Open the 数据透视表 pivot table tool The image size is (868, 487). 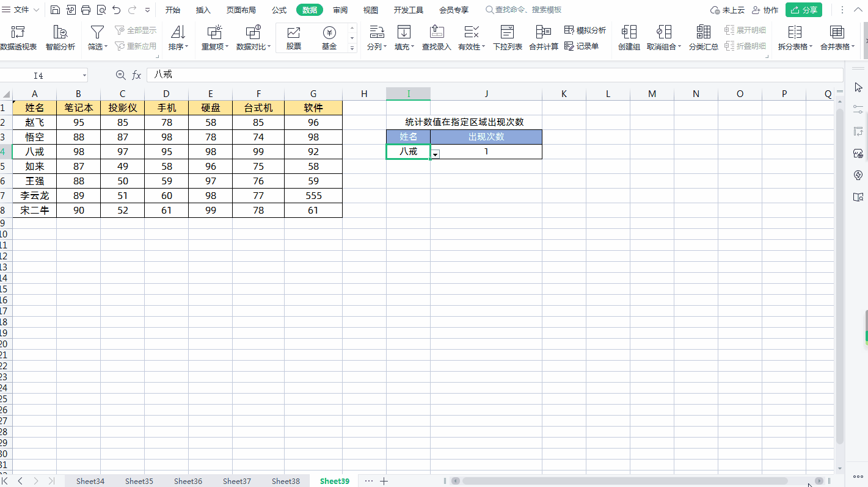point(18,38)
